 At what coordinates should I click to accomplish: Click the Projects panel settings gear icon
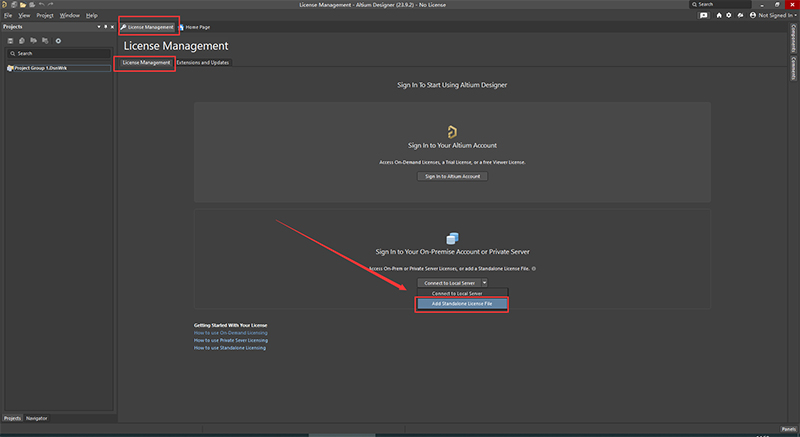(x=58, y=41)
